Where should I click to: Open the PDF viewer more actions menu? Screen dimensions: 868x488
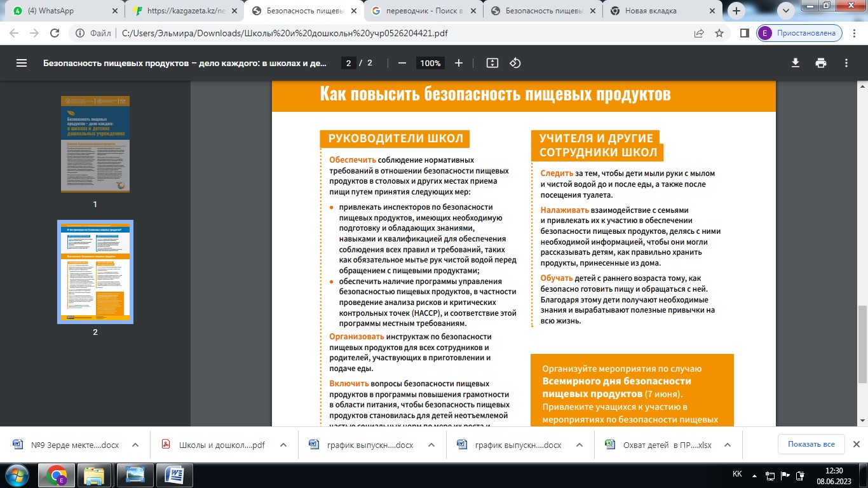846,63
